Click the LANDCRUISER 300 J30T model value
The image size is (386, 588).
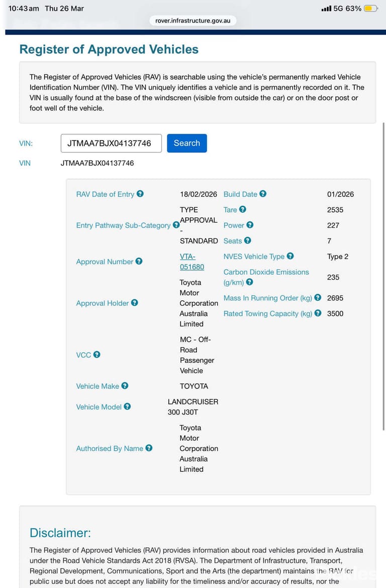coord(193,407)
